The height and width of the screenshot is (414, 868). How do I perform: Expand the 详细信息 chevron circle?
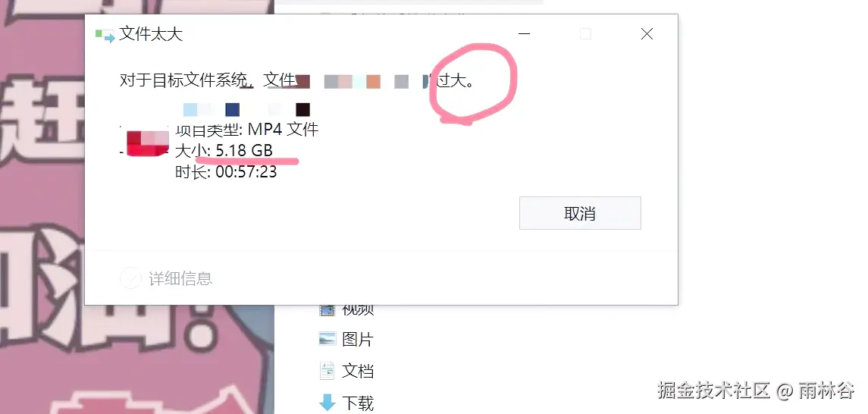coord(130,278)
